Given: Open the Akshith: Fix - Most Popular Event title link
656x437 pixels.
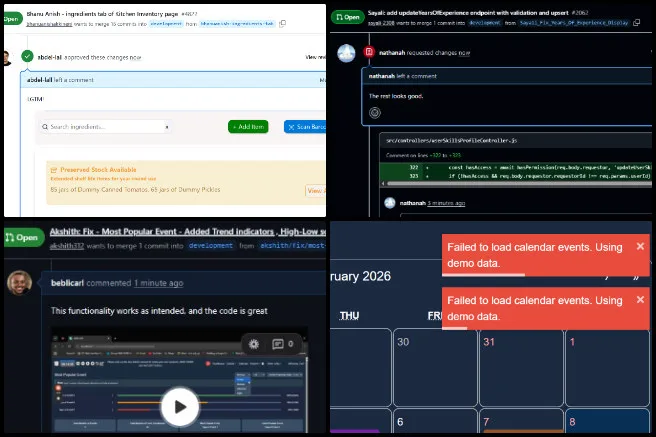Looking at the screenshot, I should [x=187, y=232].
